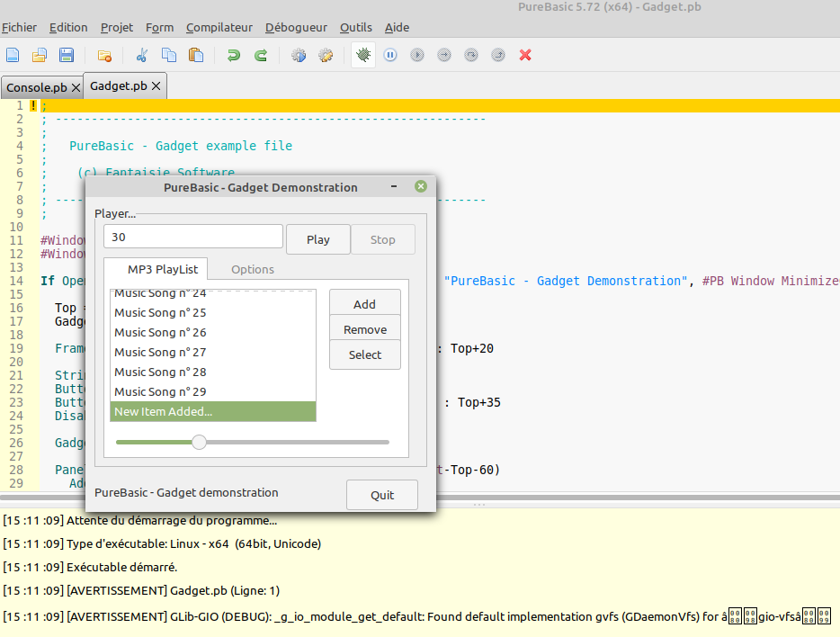Click AVERTISSEMENT Gadget.pb (Ligne: 1) log line
This screenshot has width=840, height=637.
(141, 590)
